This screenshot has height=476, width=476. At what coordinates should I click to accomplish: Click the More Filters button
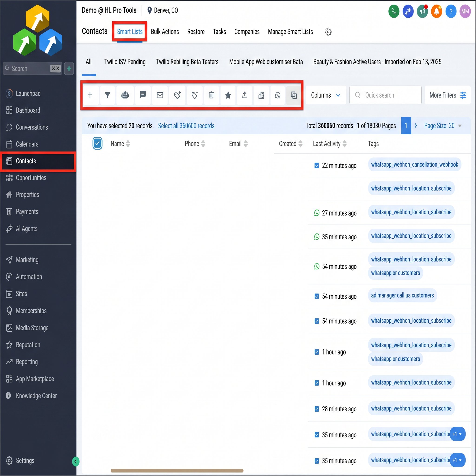[x=447, y=95]
